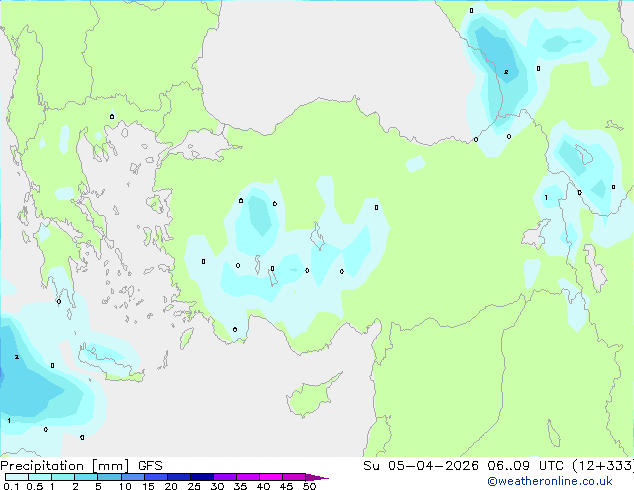634x490 pixels.
Task: Click the '(12+333)' forecast run text
Action: coord(603,466)
